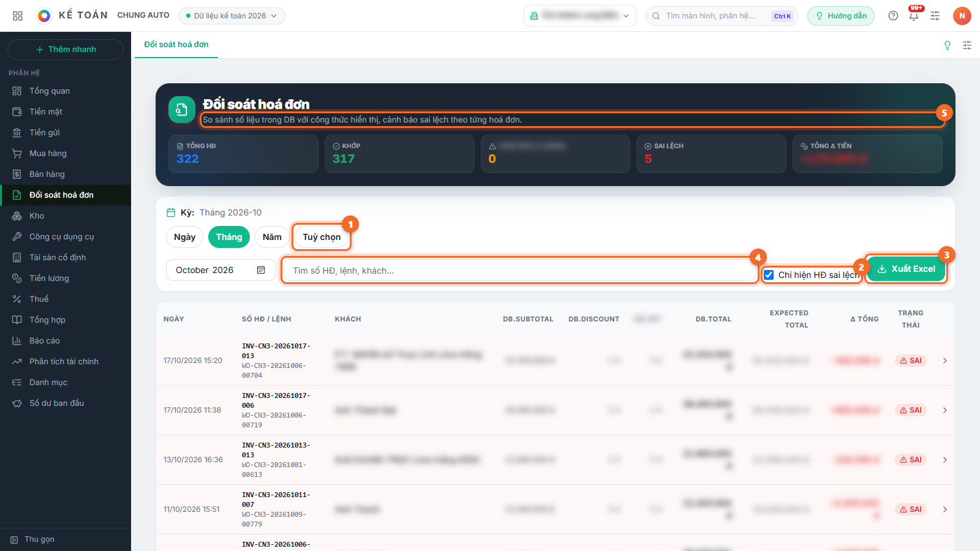Collapse sidebar with Thu gọn

66,539
